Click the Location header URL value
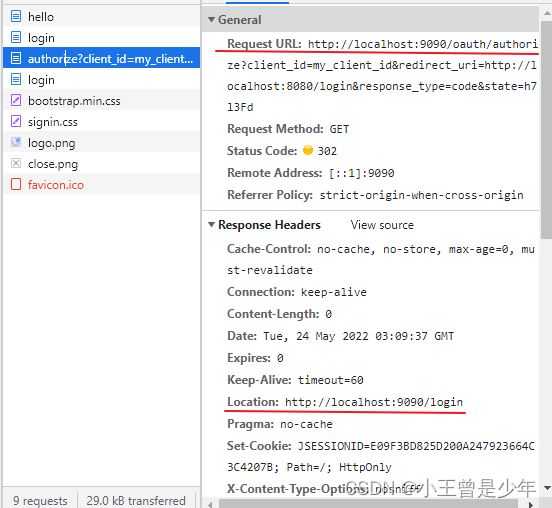The height and width of the screenshot is (508, 552). coord(374,402)
